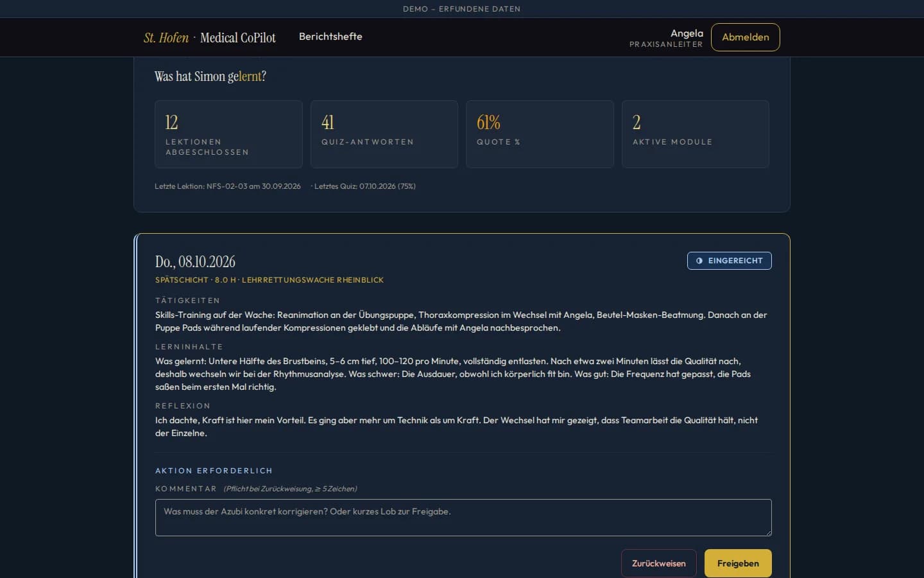The image size is (924, 578).
Task: Select the 2 Aktive Module card
Action: [695, 134]
